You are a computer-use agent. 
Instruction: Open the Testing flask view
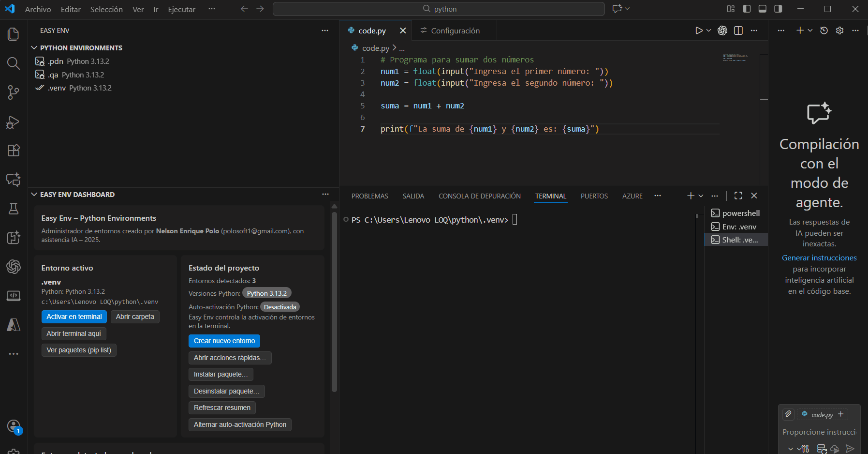point(14,209)
